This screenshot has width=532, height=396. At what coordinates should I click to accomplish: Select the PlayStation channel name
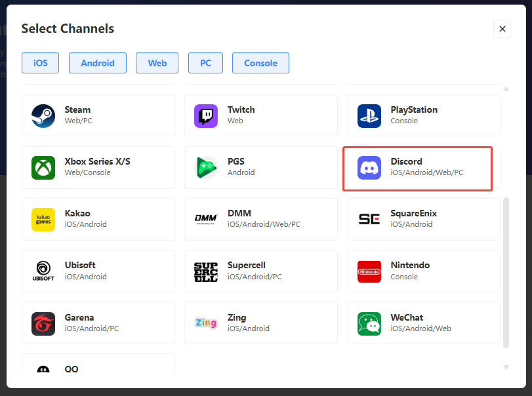(x=414, y=110)
